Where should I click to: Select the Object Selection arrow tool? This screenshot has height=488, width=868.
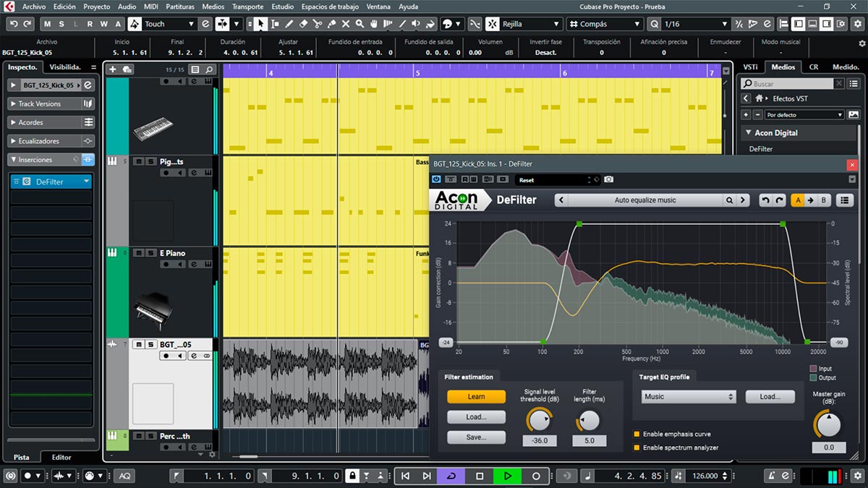[x=261, y=24]
